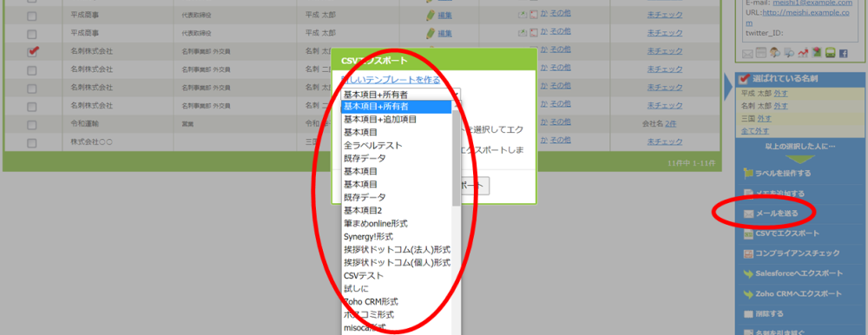The image size is (868, 335).
Task: Click the Facebook icon in card details
Action: 844,53
